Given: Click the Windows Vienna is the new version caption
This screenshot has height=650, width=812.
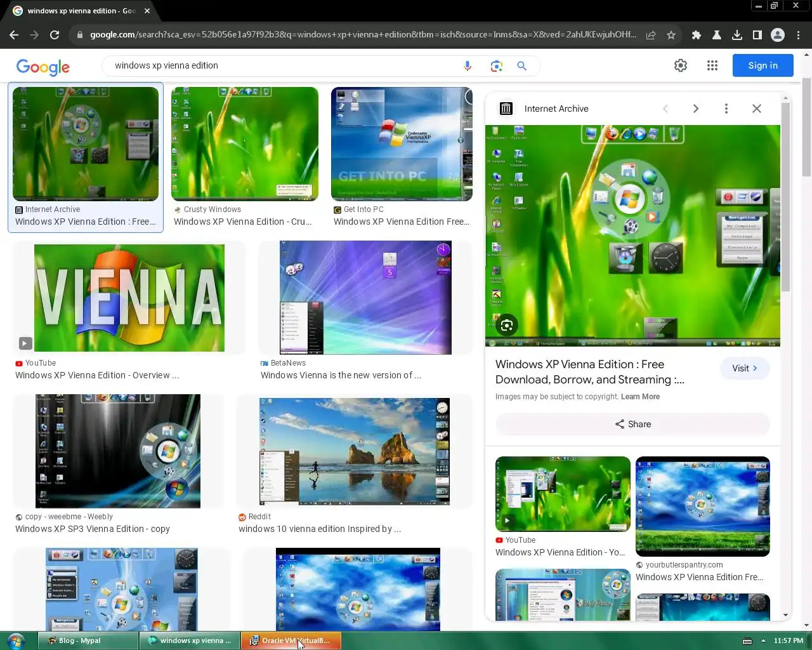Looking at the screenshot, I should pos(341,375).
